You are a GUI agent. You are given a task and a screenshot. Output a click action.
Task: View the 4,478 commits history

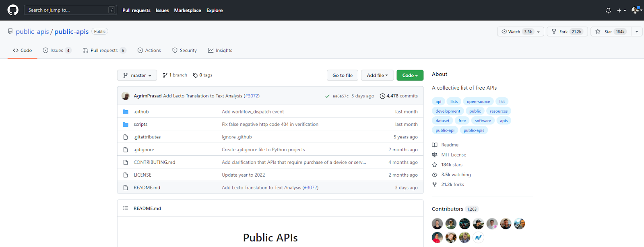click(398, 96)
